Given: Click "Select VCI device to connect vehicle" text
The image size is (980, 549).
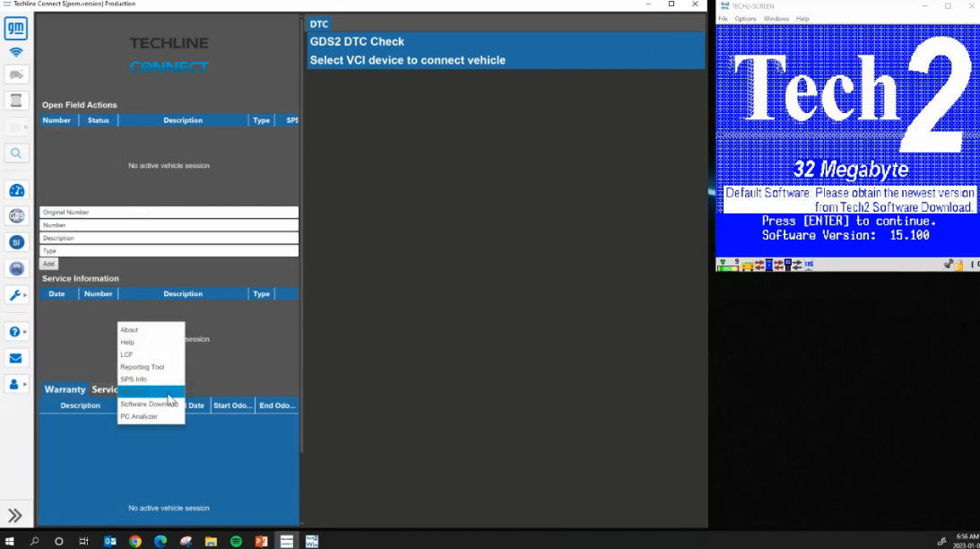Looking at the screenshot, I should click(x=407, y=61).
